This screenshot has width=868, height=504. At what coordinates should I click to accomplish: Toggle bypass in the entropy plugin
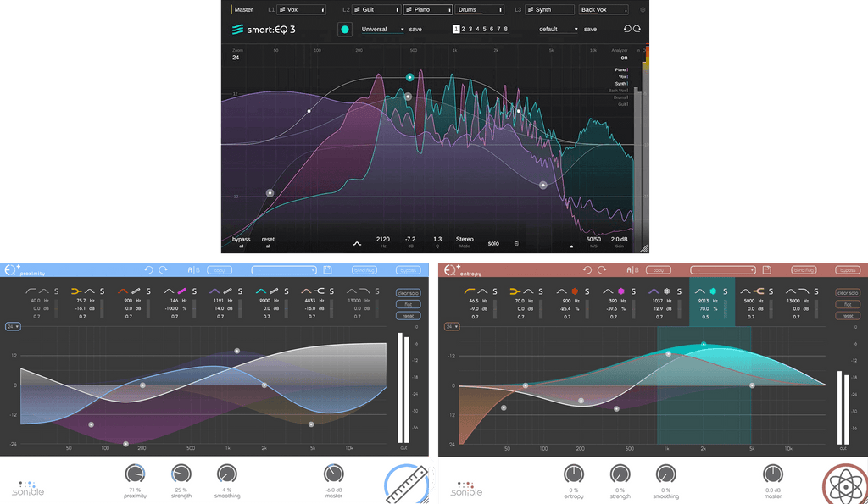[847, 270]
